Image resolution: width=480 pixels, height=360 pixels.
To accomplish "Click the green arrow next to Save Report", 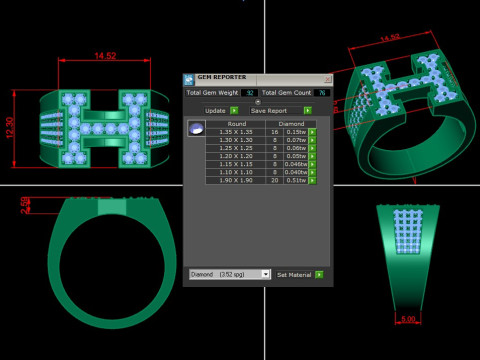I will coord(308,110).
